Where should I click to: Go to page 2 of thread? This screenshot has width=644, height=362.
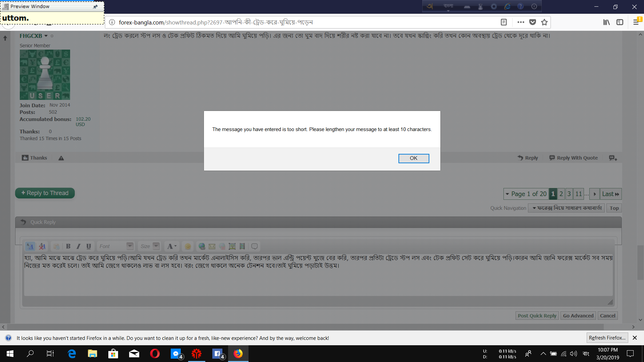(x=561, y=194)
